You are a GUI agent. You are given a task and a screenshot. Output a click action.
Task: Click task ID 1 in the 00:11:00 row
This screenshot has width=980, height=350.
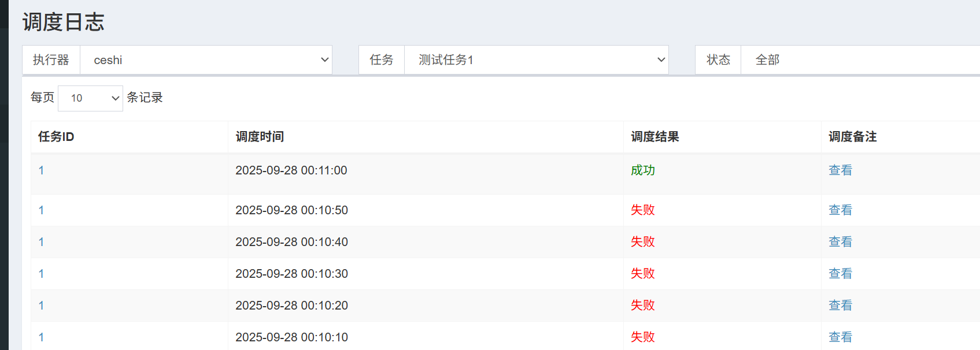(x=41, y=170)
